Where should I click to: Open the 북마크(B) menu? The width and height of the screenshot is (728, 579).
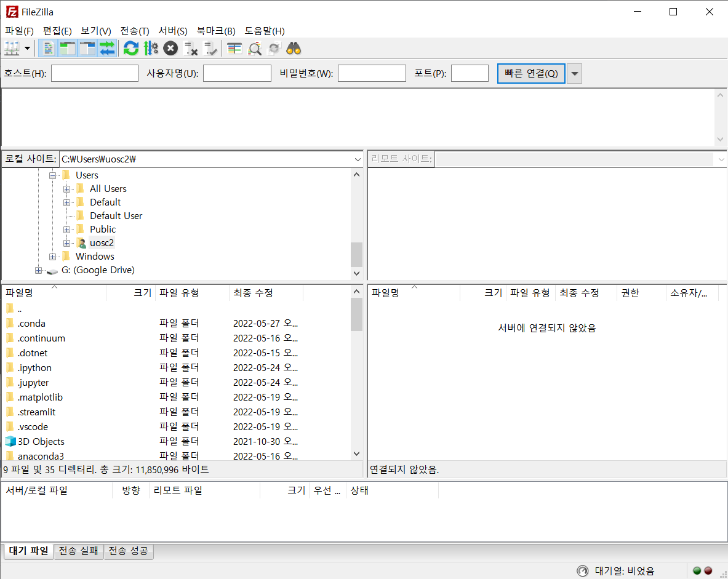[216, 31]
